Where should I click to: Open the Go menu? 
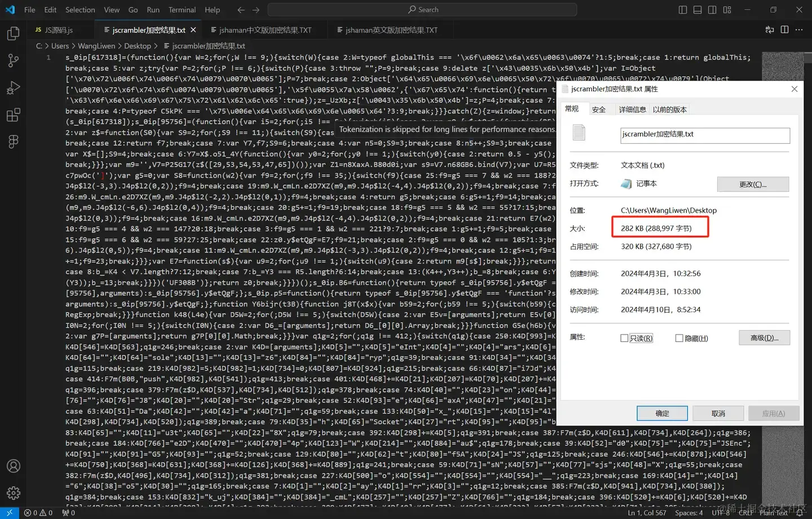coord(133,10)
